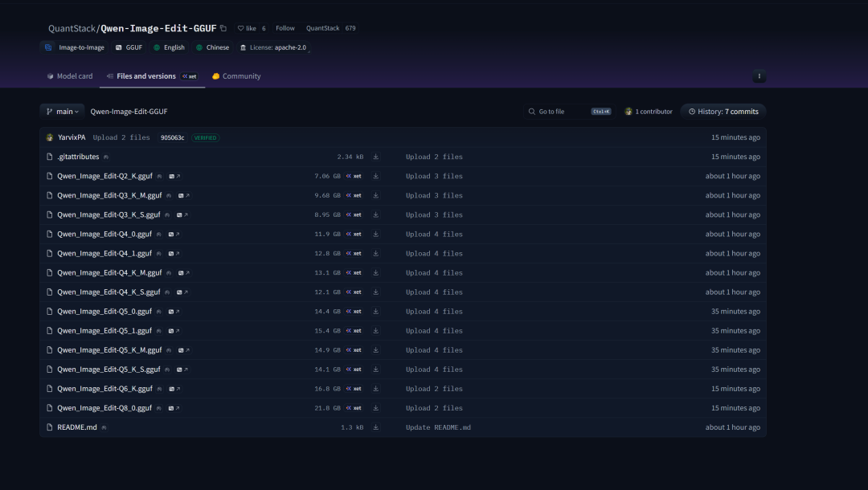Click '35 minutes ago' on the Q5_K_S.gguf row

tap(735, 370)
